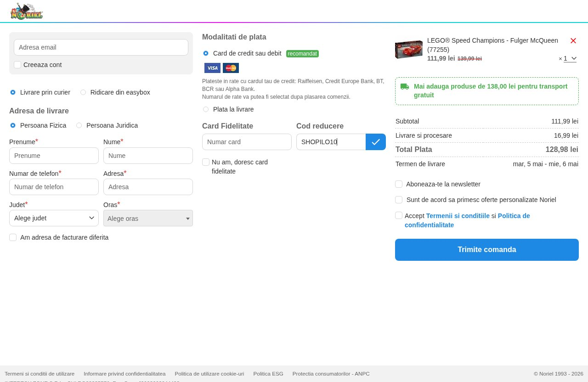This screenshot has height=382, width=588.
Task: Open the Alege oras dropdown
Action: click(x=148, y=218)
